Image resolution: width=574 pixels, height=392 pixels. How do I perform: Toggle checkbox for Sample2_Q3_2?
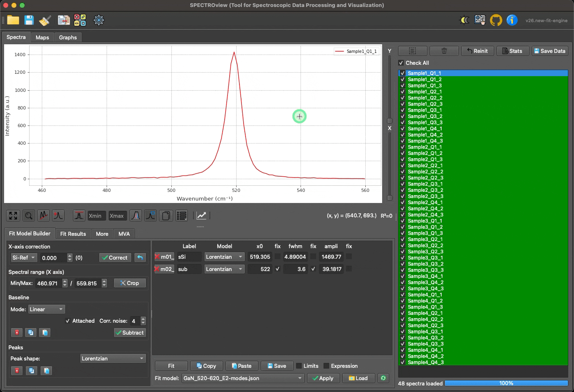click(x=403, y=190)
